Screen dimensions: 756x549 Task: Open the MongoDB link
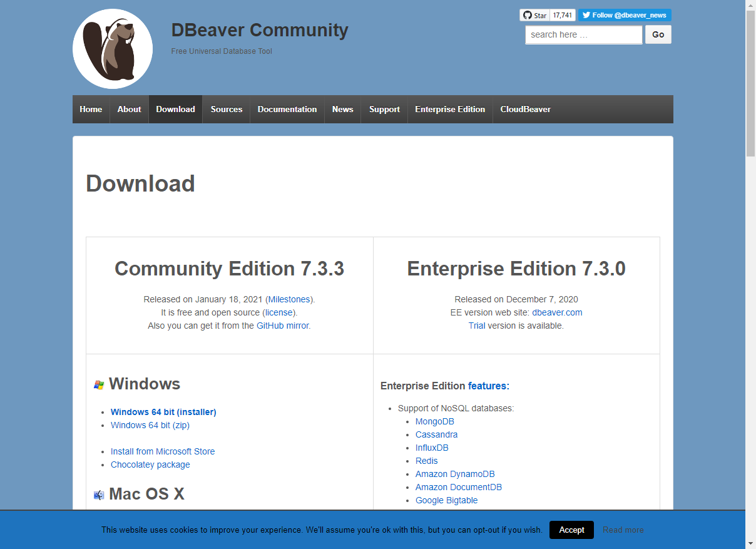(434, 421)
